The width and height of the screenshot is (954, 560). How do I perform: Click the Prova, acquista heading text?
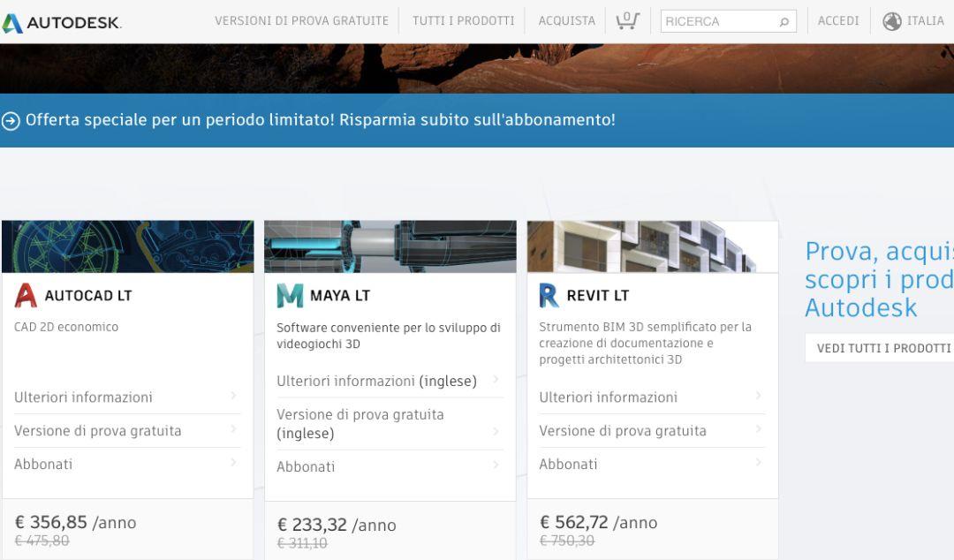[x=879, y=279]
